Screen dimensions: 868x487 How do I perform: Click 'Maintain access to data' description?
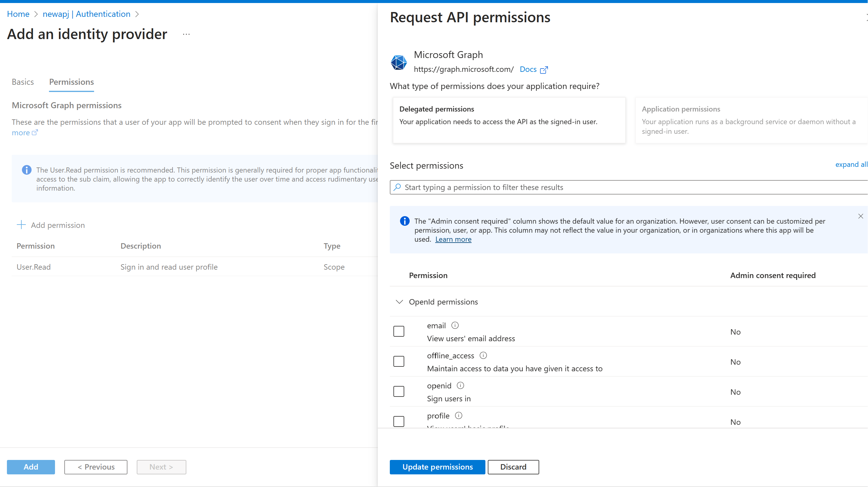[x=515, y=368]
